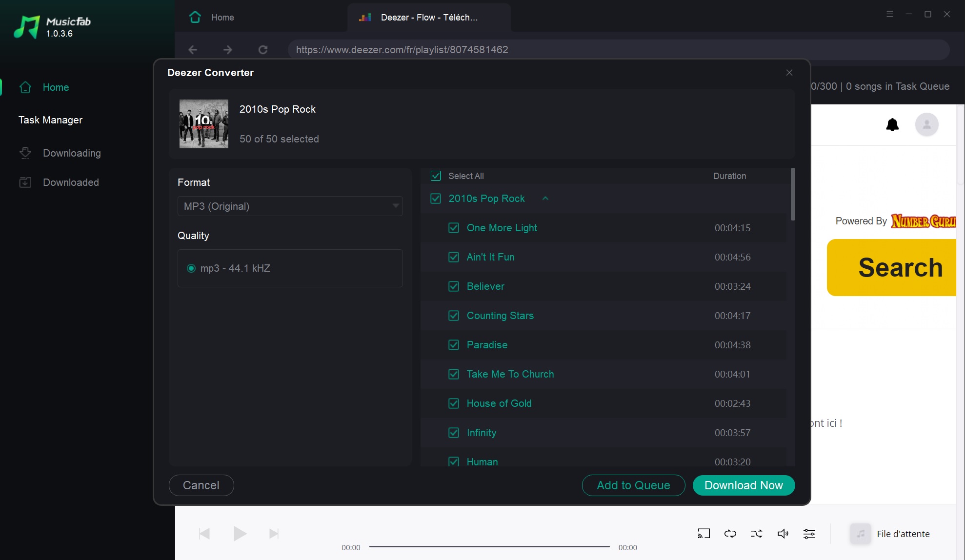This screenshot has height=560, width=965.
Task: Select the mp3 - 44.1 kHZ radio option
Action: coord(191,268)
